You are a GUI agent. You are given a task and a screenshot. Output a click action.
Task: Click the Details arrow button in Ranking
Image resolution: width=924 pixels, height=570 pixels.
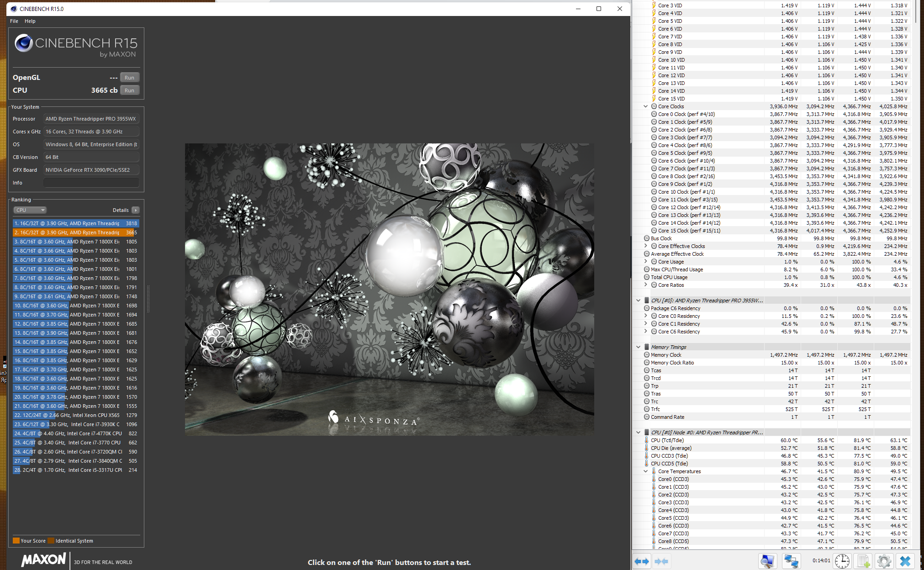coord(135,210)
